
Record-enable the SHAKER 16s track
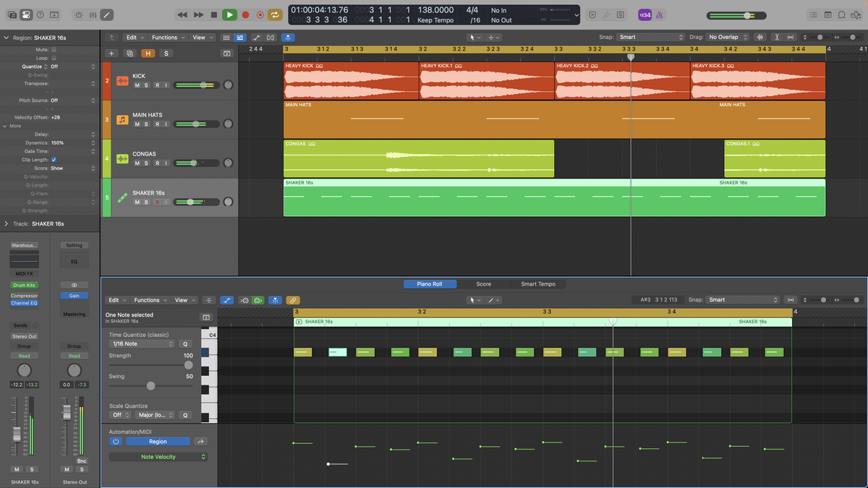pos(156,202)
